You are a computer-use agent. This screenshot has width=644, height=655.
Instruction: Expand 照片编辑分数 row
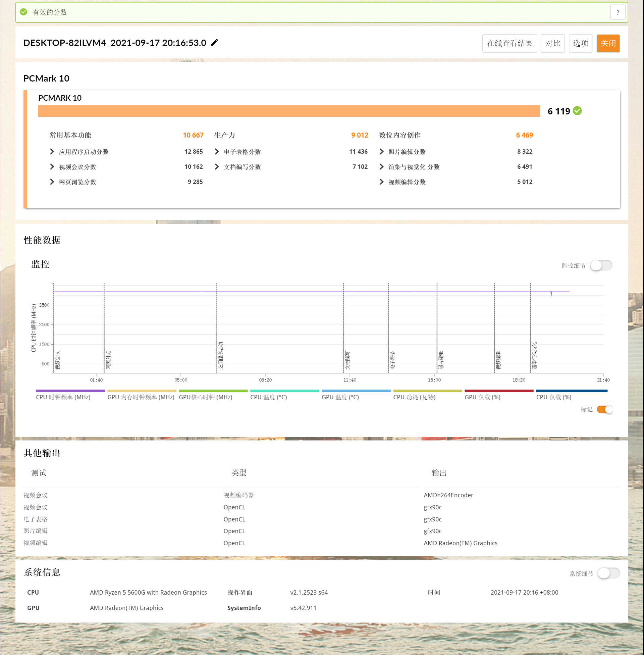pos(381,152)
